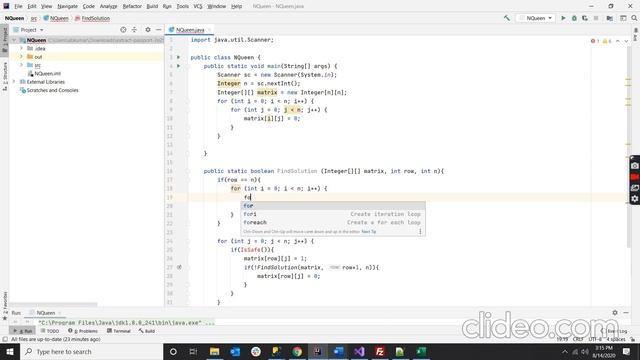Screen dimensions: 640x360
Task: Click the Build project hammer icon
Action: coord(507,18)
